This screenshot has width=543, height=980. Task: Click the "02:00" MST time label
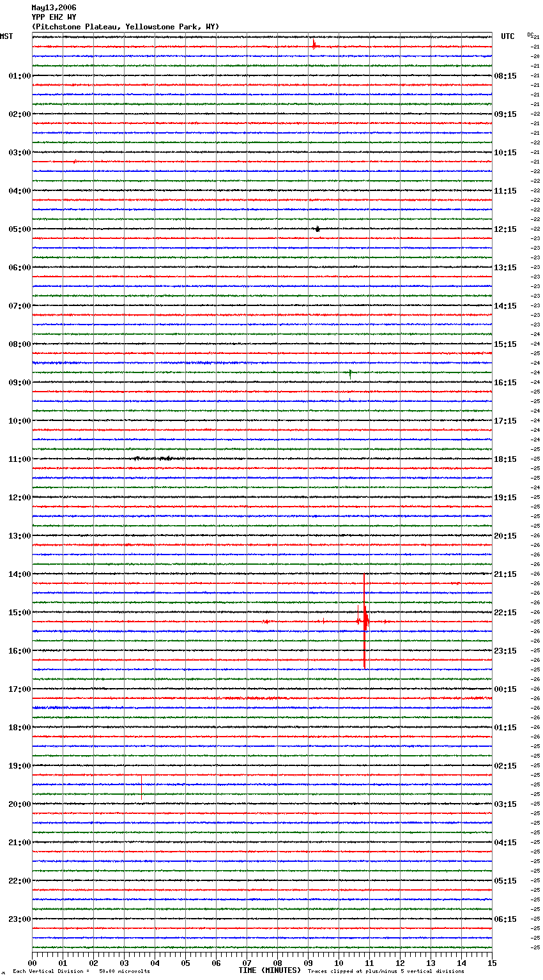tap(19, 114)
